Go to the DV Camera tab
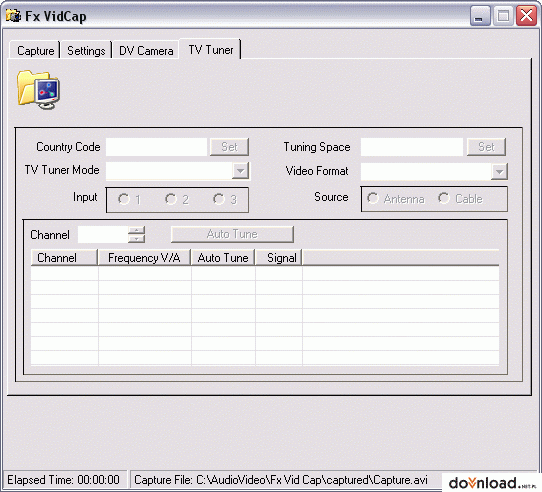This screenshot has width=542, height=492. pos(146,50)
